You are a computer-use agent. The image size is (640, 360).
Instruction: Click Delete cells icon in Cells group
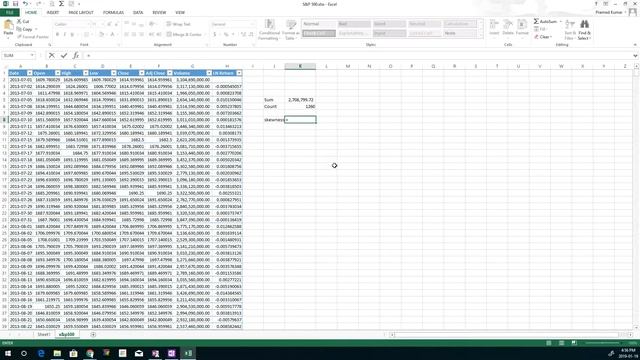point(508,27)
